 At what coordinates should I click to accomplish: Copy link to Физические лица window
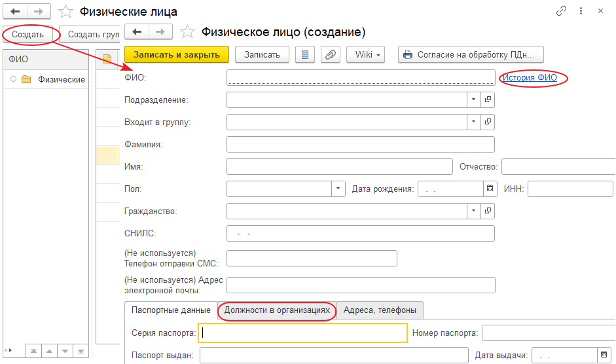562,11
